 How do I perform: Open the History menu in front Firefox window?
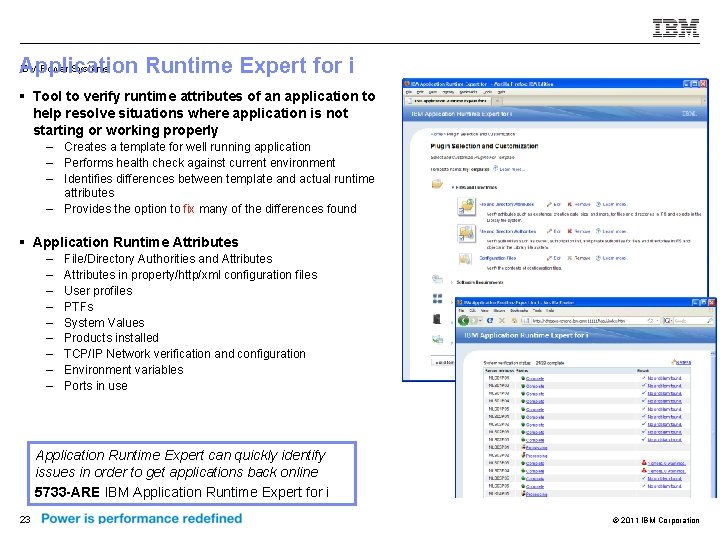pyautogui.click(x=499, y=310)
